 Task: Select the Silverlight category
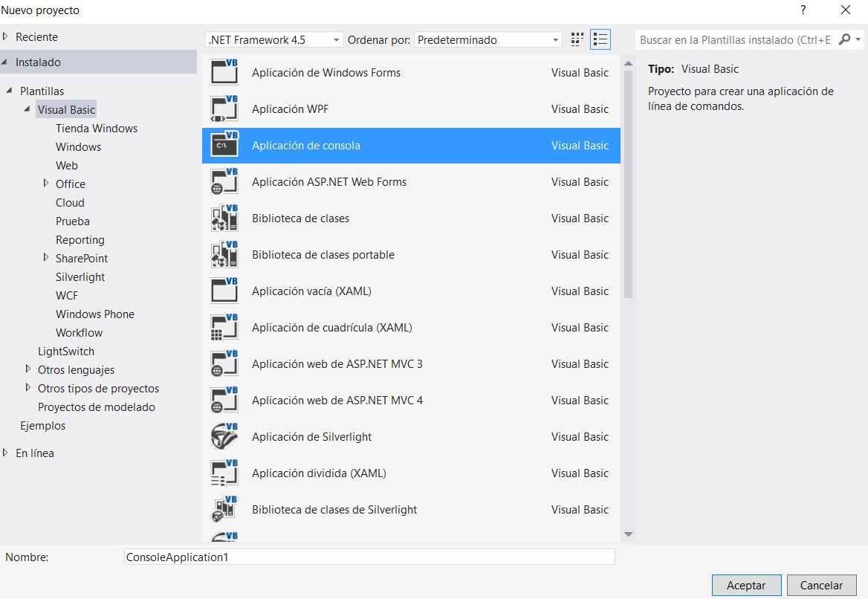click(80, 276)
